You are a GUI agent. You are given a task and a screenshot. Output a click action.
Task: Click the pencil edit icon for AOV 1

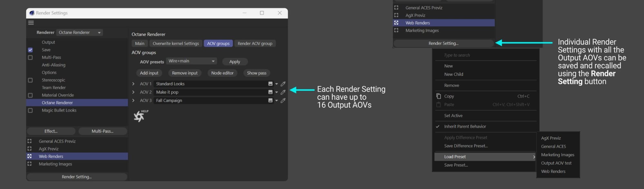point(283,84)
